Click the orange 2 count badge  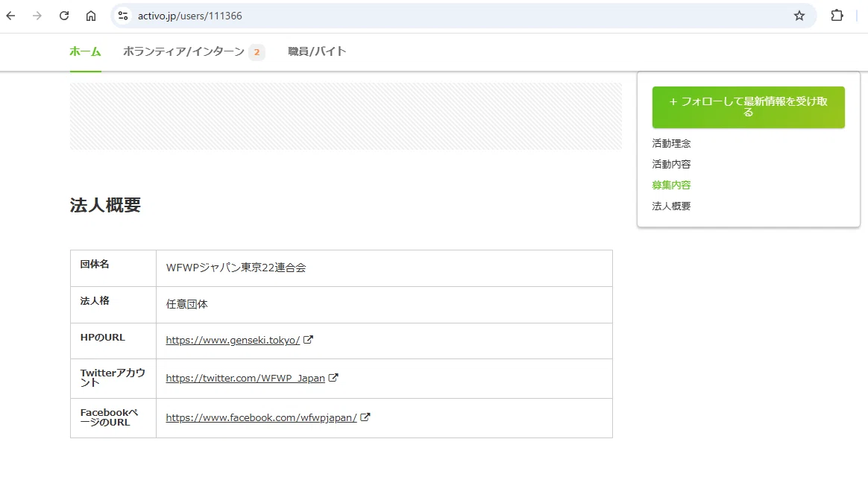(257, 52)
